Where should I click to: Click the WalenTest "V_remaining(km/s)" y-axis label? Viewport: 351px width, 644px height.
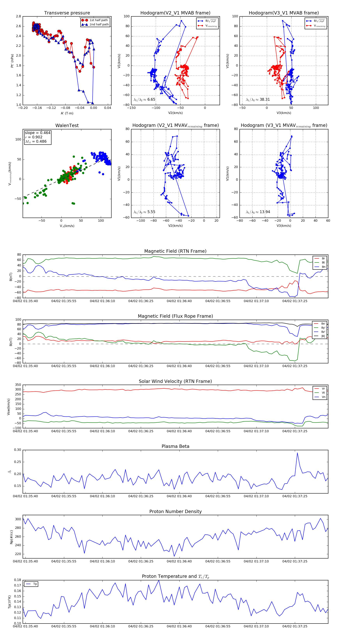(10, 173)
